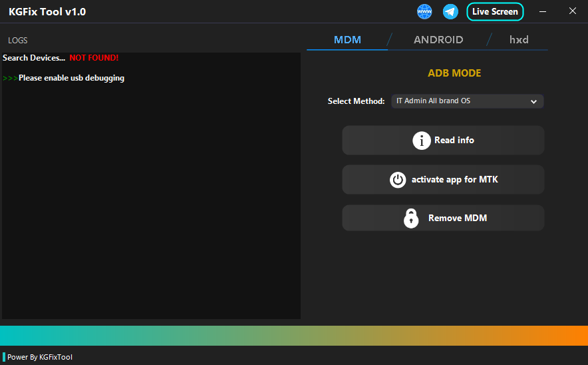The width and height of the screenshot is (588, 365).
Task: Click the Power By KGFixTool footer text
Action: (x=40, y=357)
